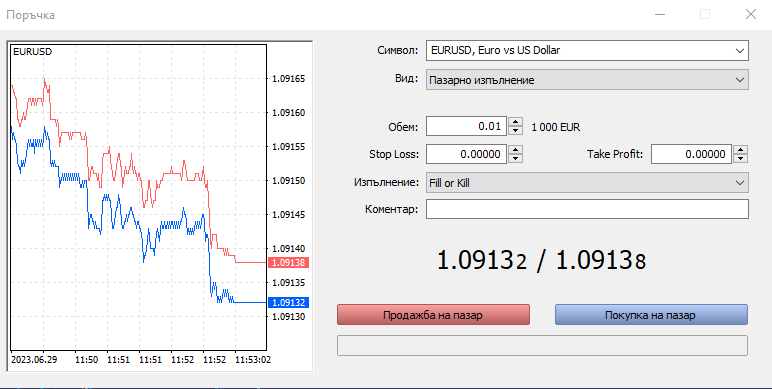Click the Stop Loss input field

pyautogui.click(x=466, y=154)
